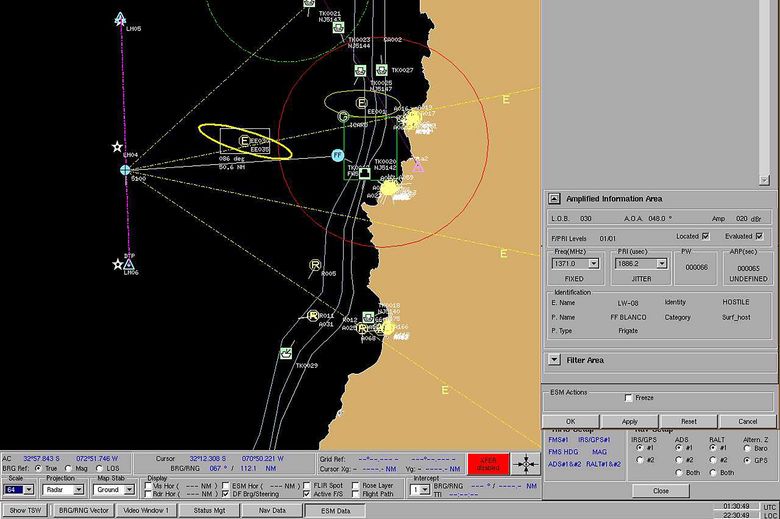This screenshot has width=780, height=519.
Task: Click the ship track icon near TK0018
Action: pos(368,317)
